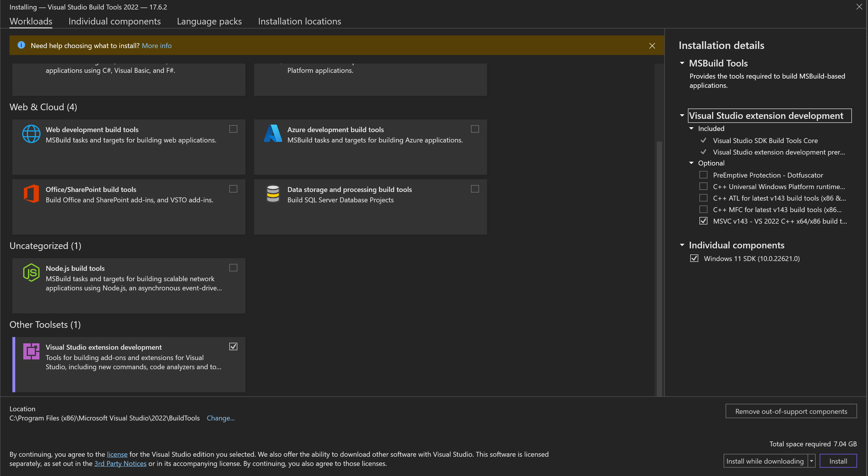The height and width of the screenshot is (476, 868).
Task: Collapse the Included components list
Action: 691,128
